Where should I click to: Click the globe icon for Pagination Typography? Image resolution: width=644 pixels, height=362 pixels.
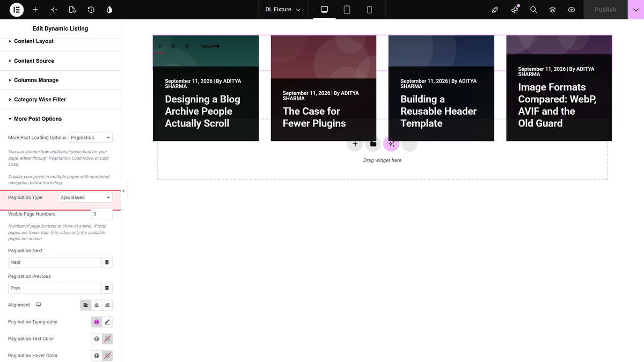pos(97,322)
